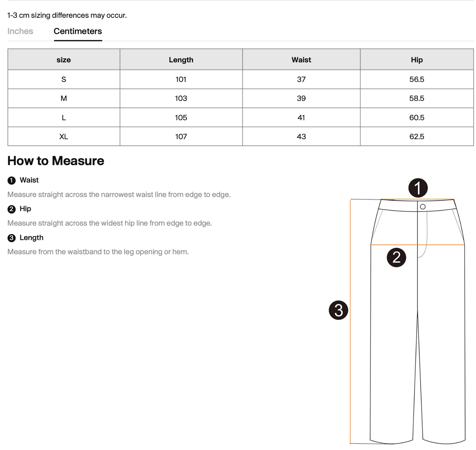
Task: Select the Centimeters tab
Action: coord(78,31)
